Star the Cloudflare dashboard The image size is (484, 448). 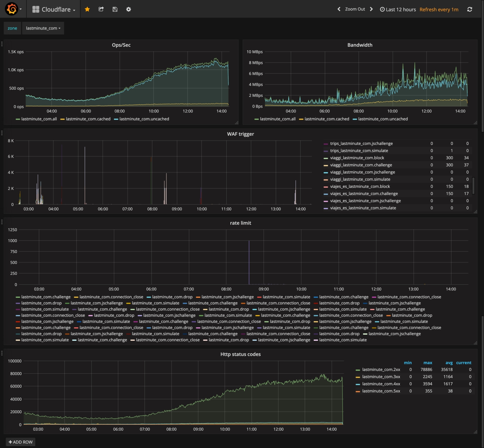[x=87, y=9]
